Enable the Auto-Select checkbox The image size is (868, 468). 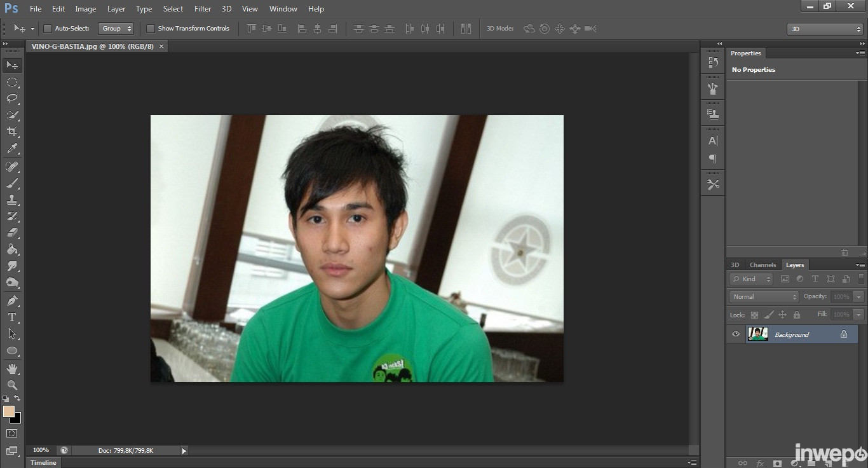click(48, 29)
